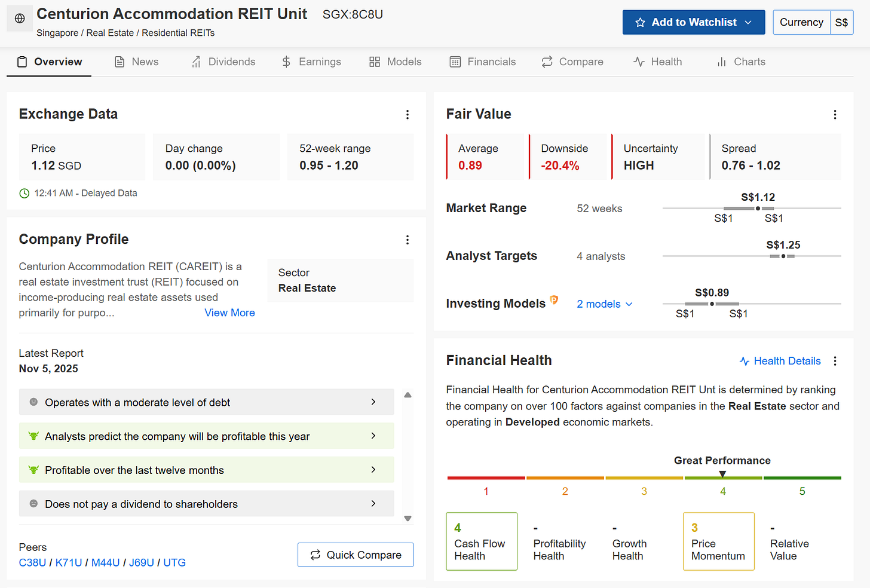Expand 'Profitable over the last twelve months'

click(207, 470)
